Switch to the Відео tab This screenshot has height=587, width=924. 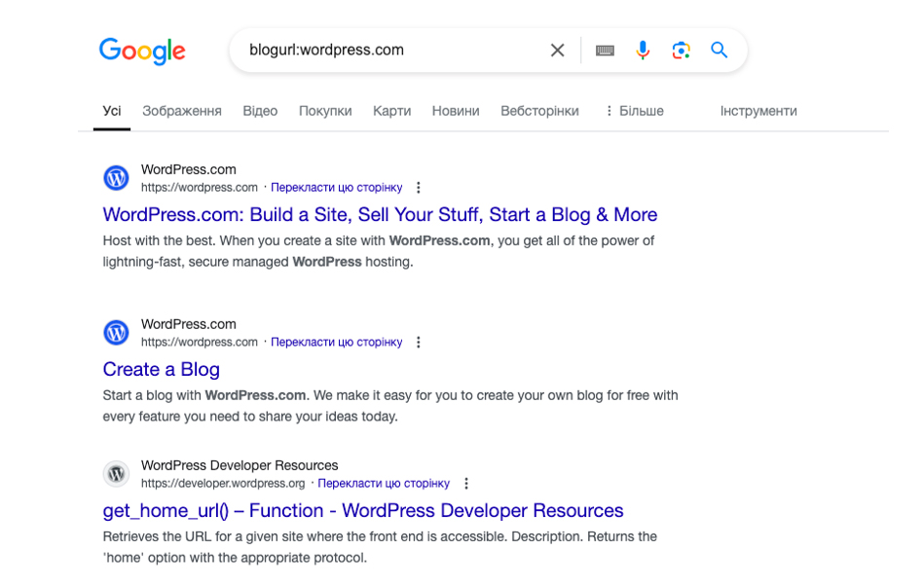pyautogui.click(x=260, y=111)
